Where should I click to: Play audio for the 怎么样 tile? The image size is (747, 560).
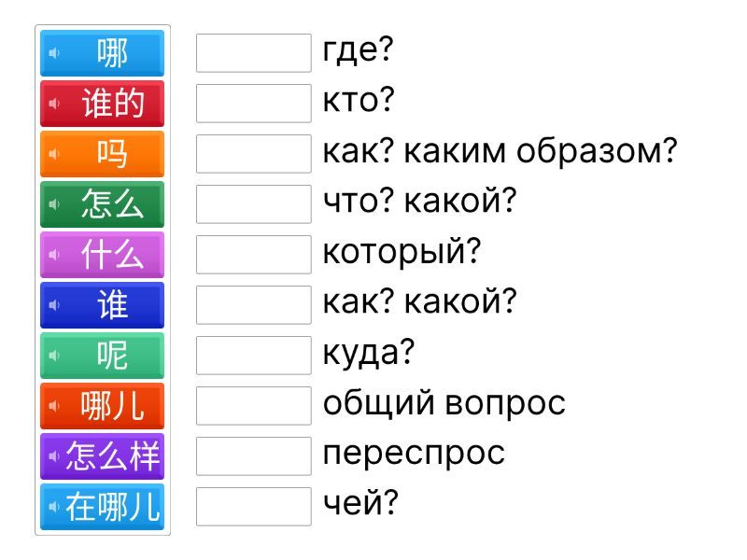pyautogui.click(x=54, y=456)
